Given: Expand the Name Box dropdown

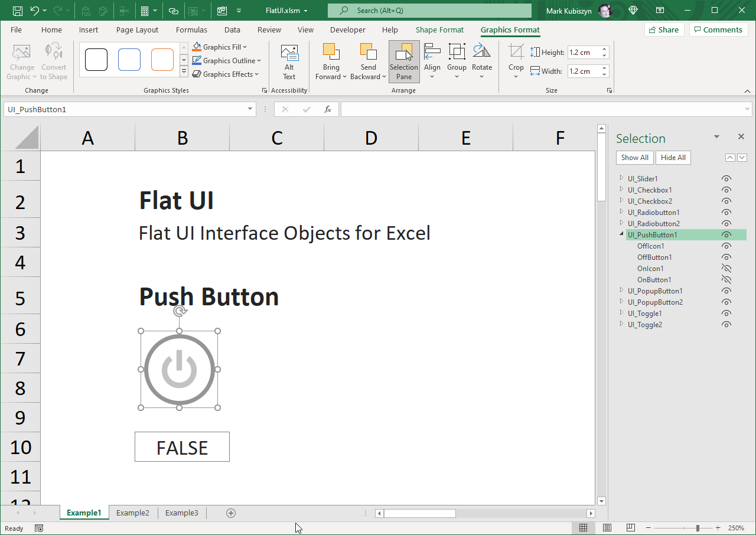Looking at the screenshot, I should 250,109.
